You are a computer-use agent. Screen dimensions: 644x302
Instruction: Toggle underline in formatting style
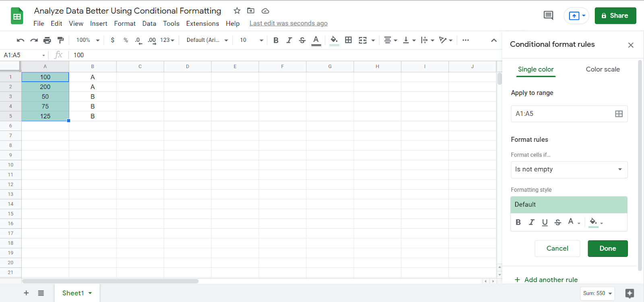click(x=545, y=222)
